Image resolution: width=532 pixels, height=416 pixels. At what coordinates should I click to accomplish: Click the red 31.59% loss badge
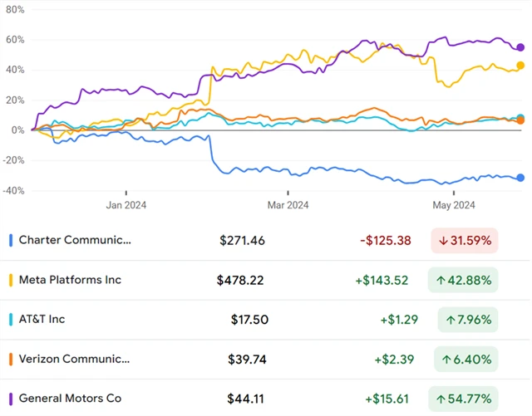pyautogui.click(x=464, y=241)
